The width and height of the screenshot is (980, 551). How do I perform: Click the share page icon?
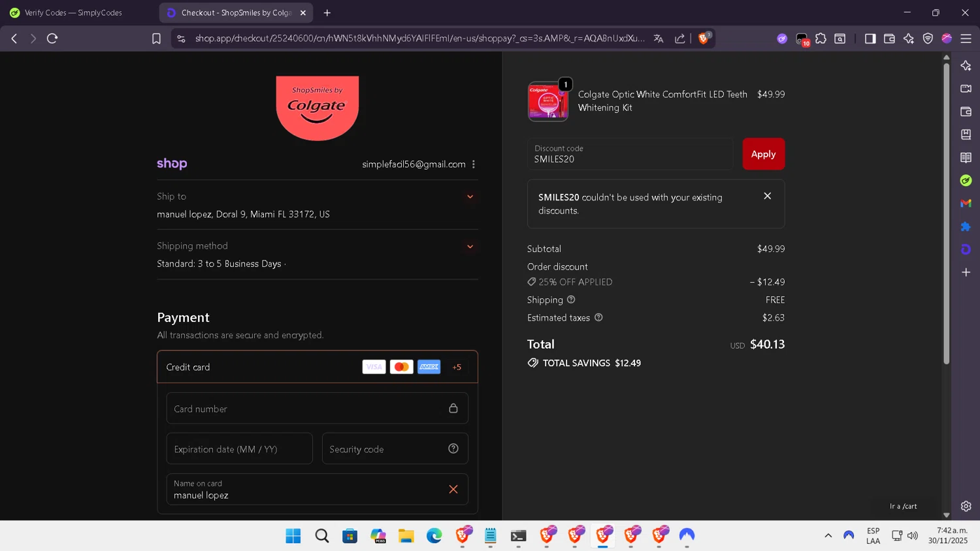coord(680,39)
